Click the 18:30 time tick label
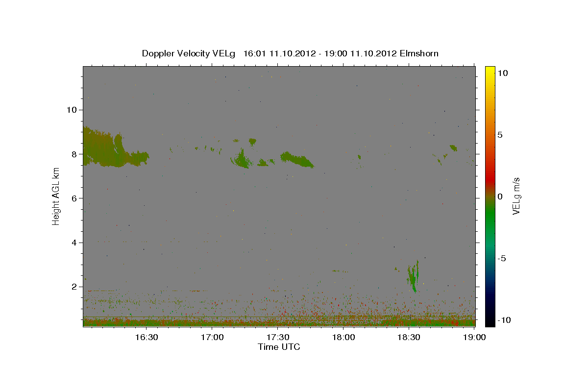Image resolution: width=588 pixels, height=392 pixels. 410,338
